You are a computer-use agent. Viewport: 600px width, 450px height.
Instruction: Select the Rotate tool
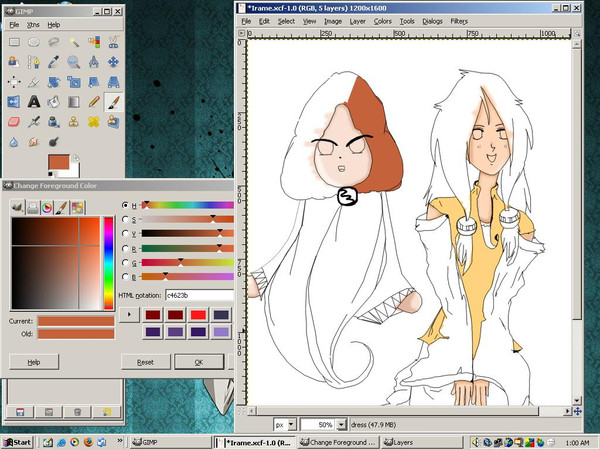54,82
